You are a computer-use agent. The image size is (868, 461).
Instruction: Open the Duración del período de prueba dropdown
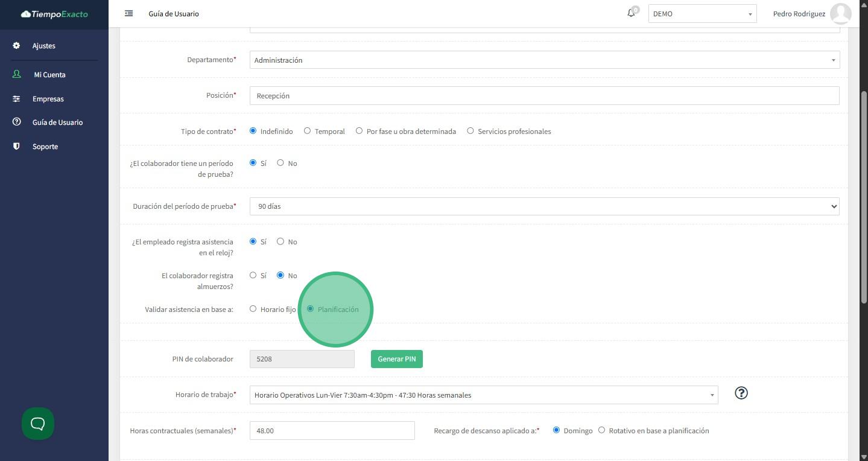tap(544, 206)
